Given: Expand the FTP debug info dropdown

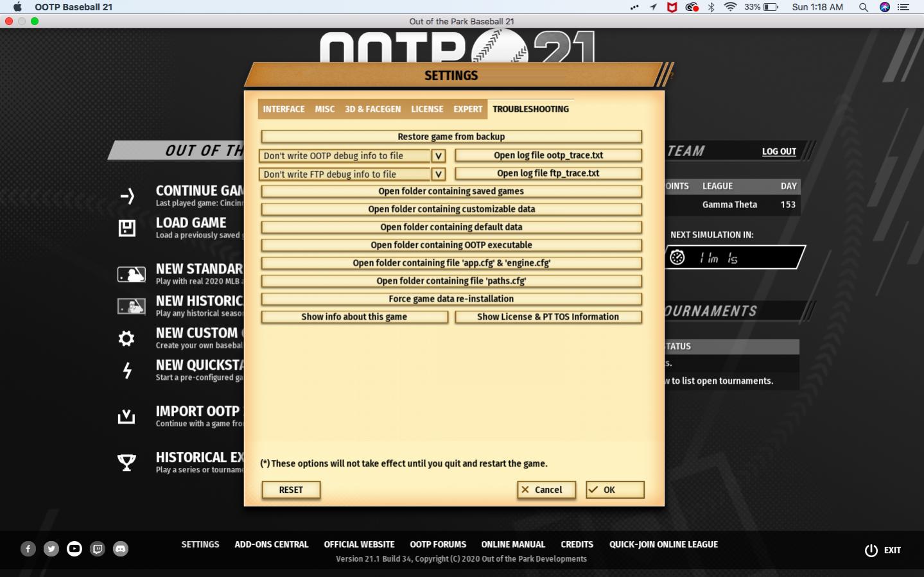Looking at the screenshot, I should tap(439, 173).
